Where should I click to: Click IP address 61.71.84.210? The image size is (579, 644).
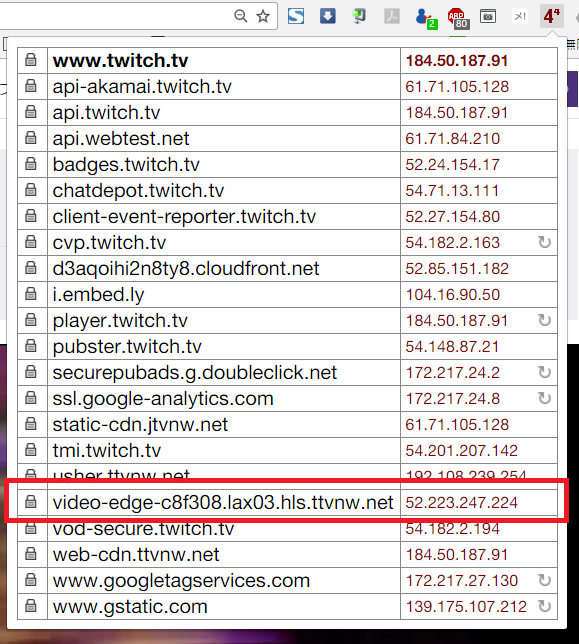point(453,139)
